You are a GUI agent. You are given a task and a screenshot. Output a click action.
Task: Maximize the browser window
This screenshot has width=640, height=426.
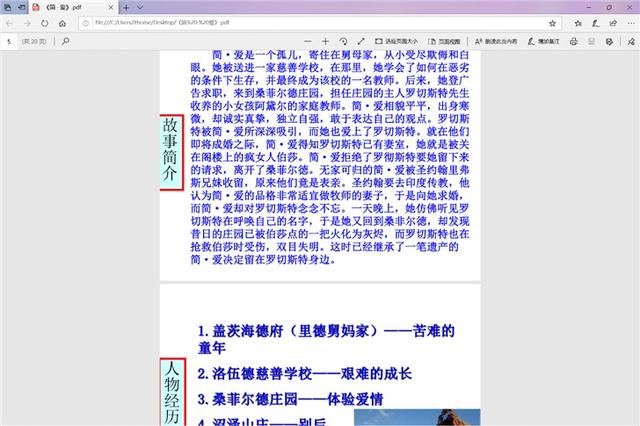click(609, 7)
